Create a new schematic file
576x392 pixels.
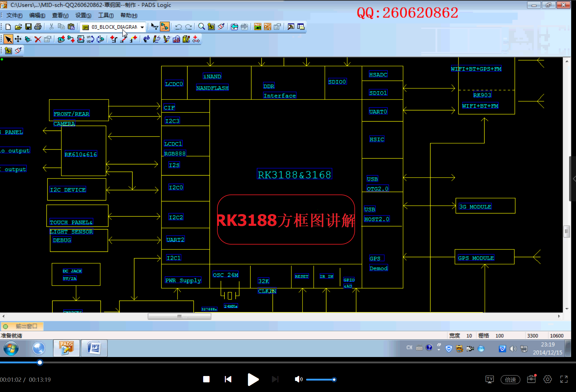pos(8,27)
